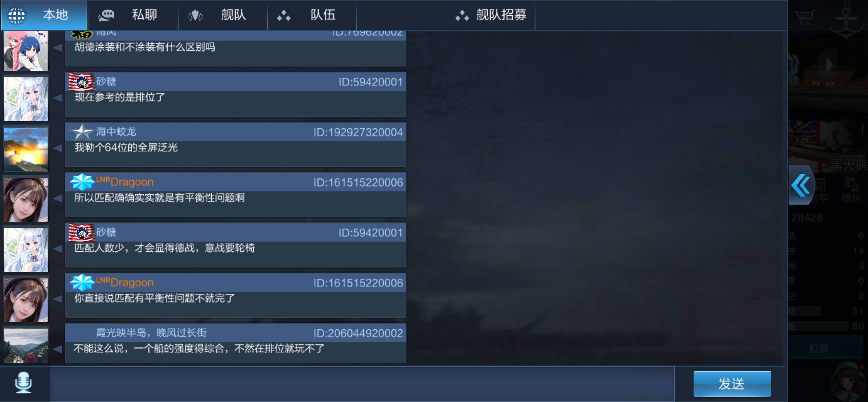Switch to the 本地 local chat tab
The height and width of the screenshot is (402, 868).
coord(44,15)
